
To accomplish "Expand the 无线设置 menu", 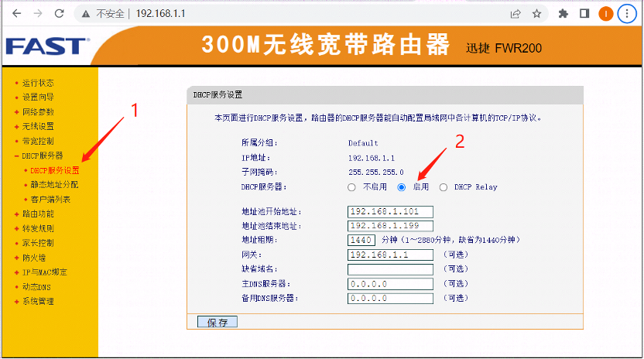I will [x=38, y=126].
